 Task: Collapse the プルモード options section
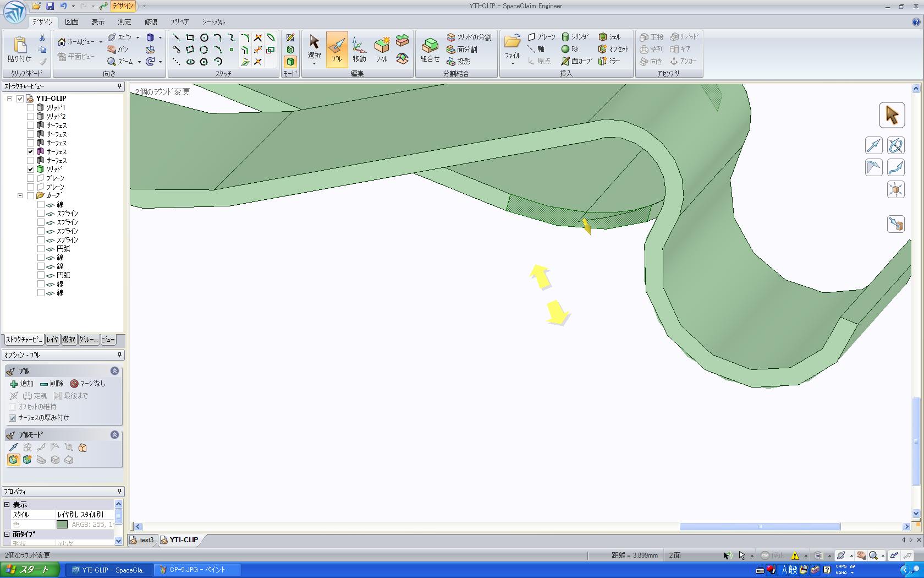[114, 435]
